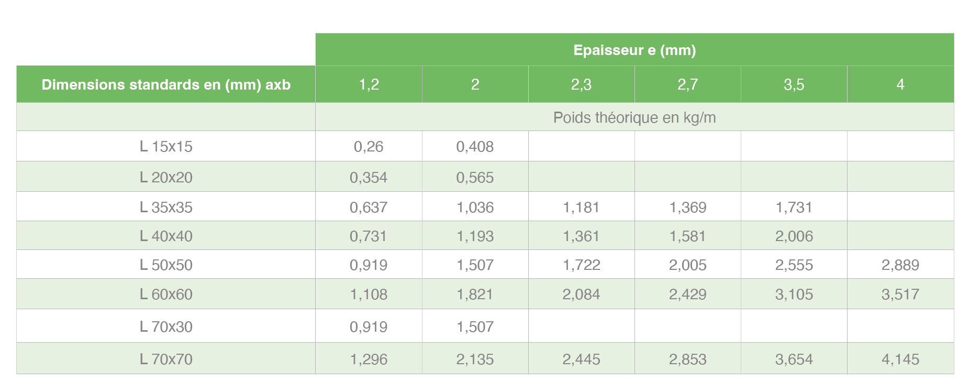This screenshot has width=980, height=392.
Task: Select the cell with value 3,517
Action: point(900,294)
